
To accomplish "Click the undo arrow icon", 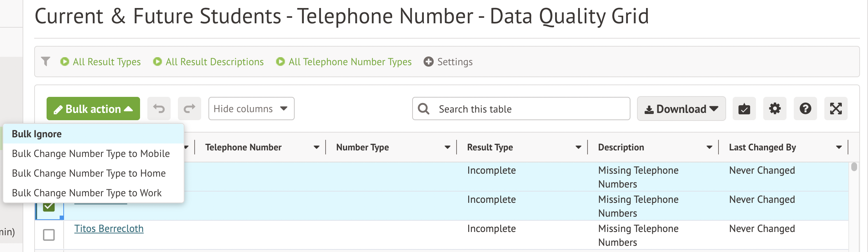I will (x=159, y=109).
